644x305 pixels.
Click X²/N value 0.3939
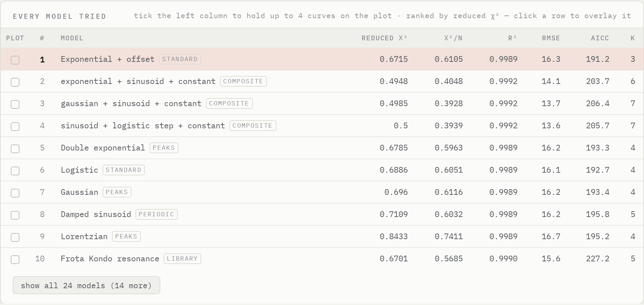(449, 126)
